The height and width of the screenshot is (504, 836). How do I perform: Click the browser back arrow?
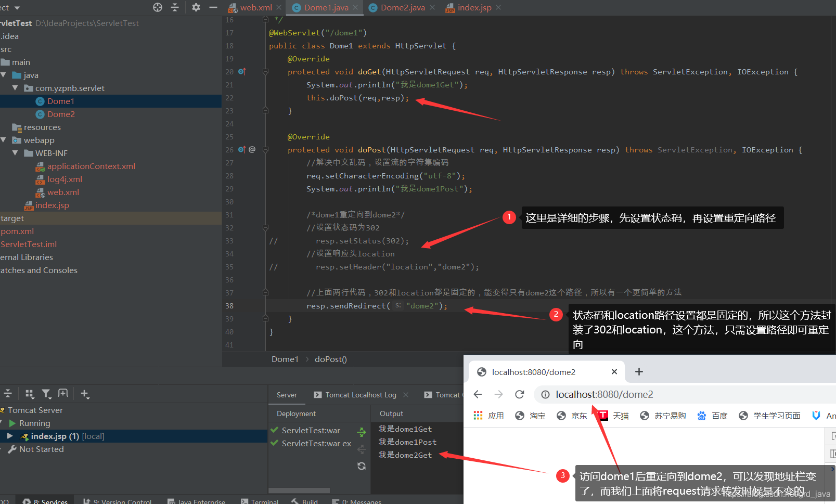(x=478, y=394)
